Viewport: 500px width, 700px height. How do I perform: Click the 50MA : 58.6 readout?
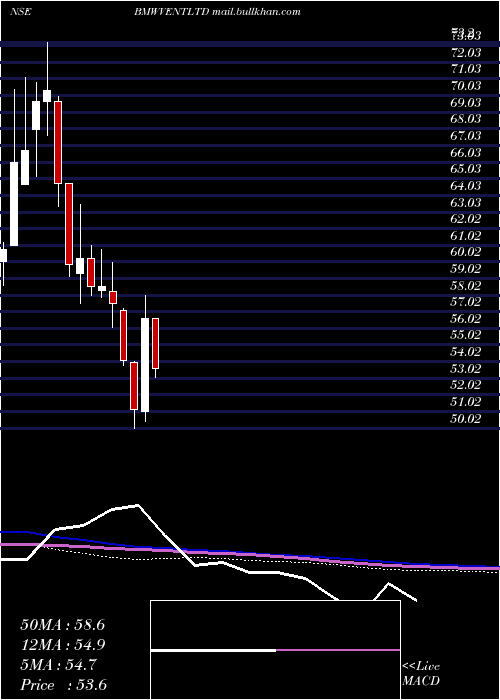pos(62,625)
